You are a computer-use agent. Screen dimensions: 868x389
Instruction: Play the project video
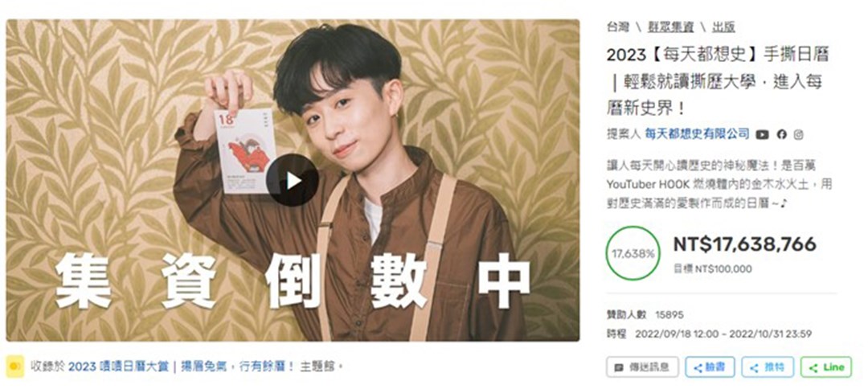coord(293,180)
